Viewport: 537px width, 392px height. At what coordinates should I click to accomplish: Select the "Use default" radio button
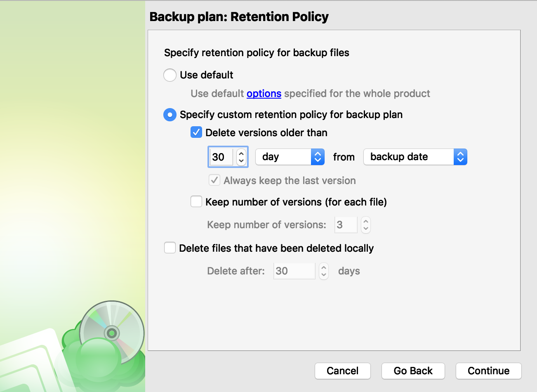click(x=170, y=75)
